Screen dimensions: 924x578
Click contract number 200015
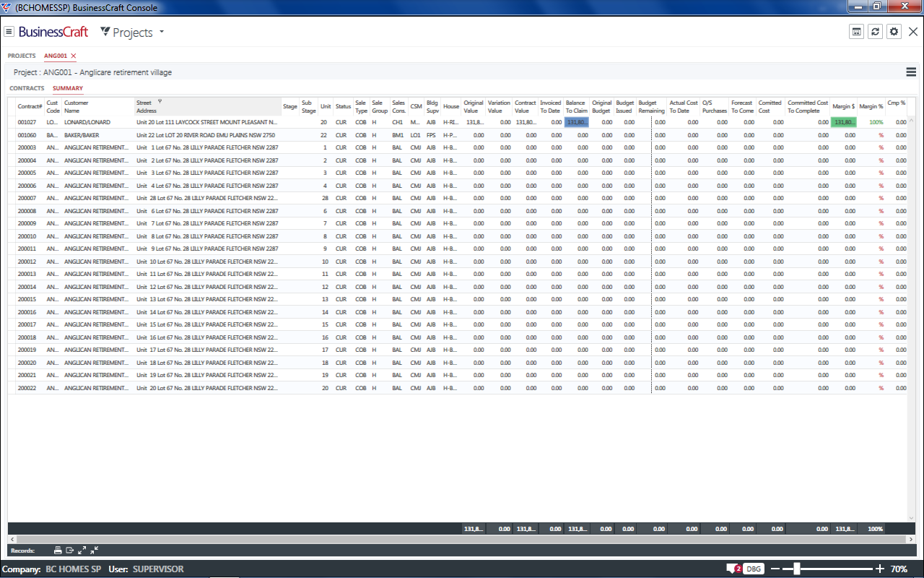click(x=27, y=299)
